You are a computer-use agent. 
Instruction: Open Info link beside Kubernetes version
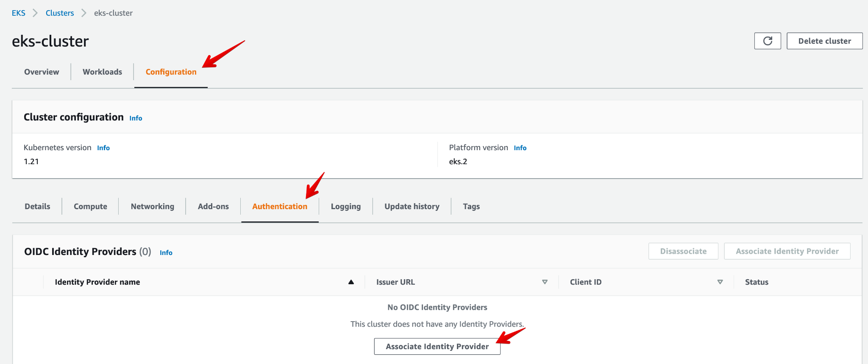pos(103,148)
